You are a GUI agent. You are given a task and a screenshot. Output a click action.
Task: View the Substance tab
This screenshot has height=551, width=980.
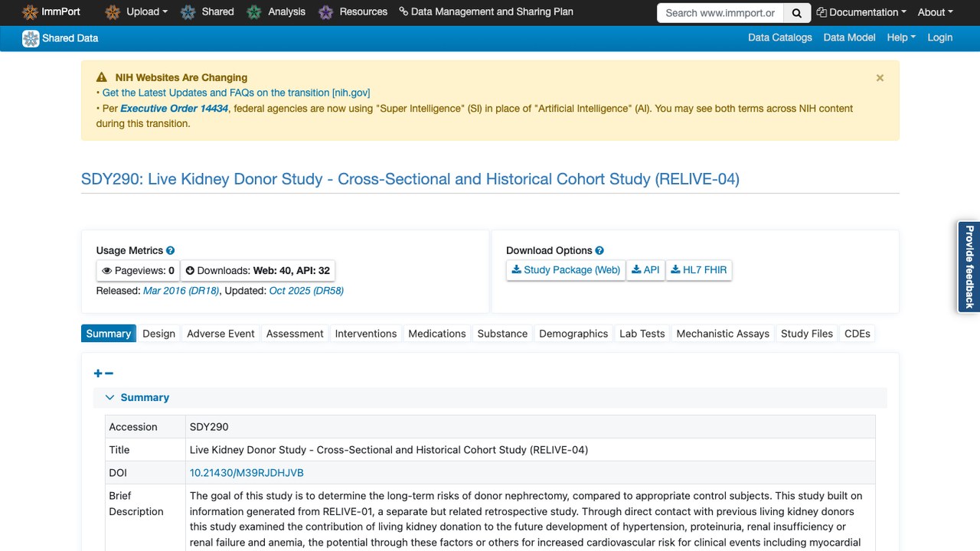tap(502, 334)
